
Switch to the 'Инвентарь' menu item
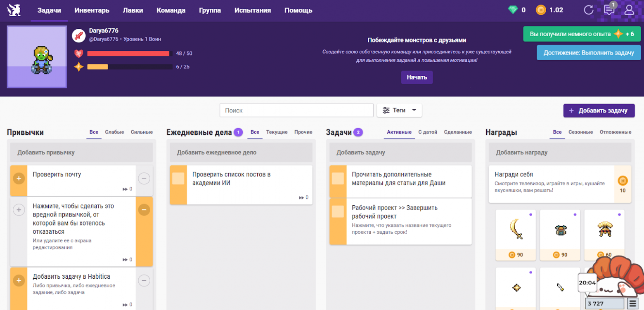[92, 10]
